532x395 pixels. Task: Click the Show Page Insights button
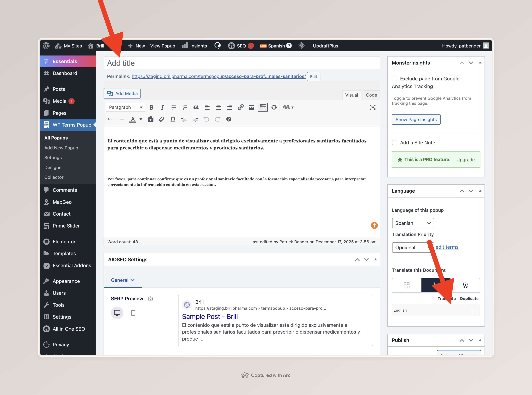pos(416,120)
